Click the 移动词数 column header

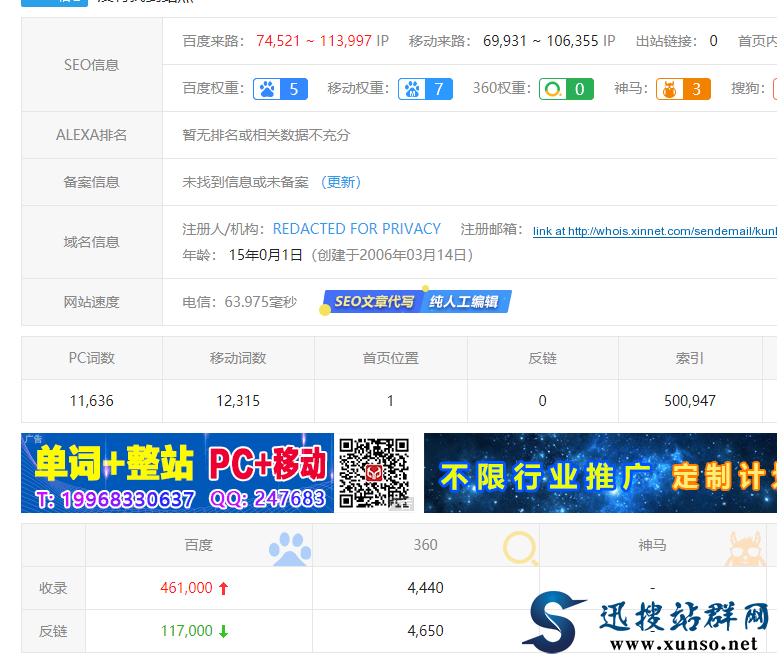point(238,358)
